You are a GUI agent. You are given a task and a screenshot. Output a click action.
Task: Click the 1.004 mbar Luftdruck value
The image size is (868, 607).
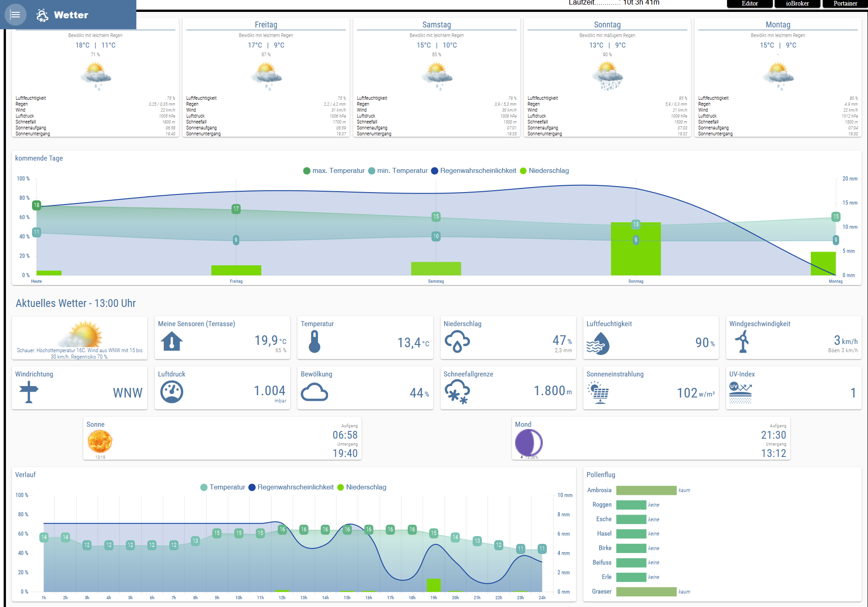tap(270, 391)
